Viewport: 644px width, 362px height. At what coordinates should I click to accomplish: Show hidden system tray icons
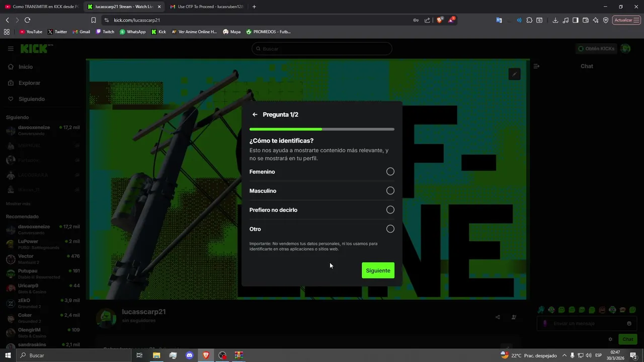[x=564, y=355]
